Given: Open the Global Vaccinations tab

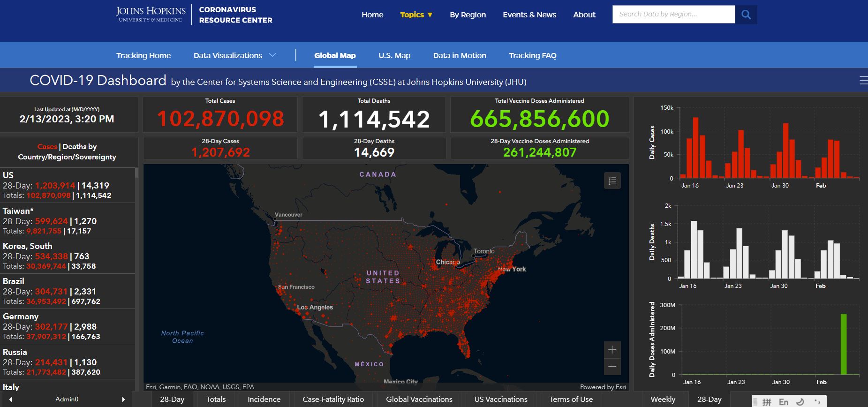Looking at the screenshot, I should [419, 399].
